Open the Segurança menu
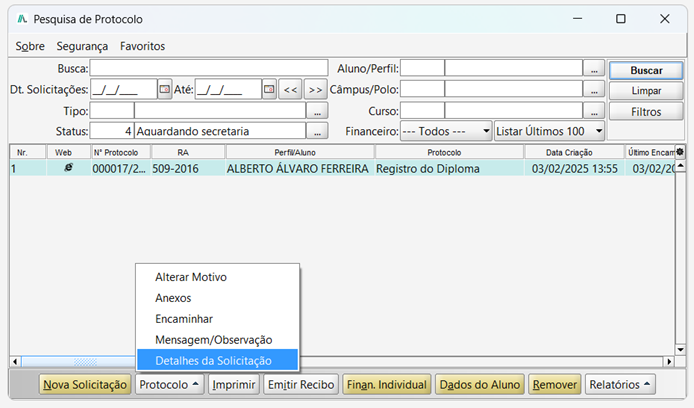This screenshot has height=408, width=694. point(82,46)
